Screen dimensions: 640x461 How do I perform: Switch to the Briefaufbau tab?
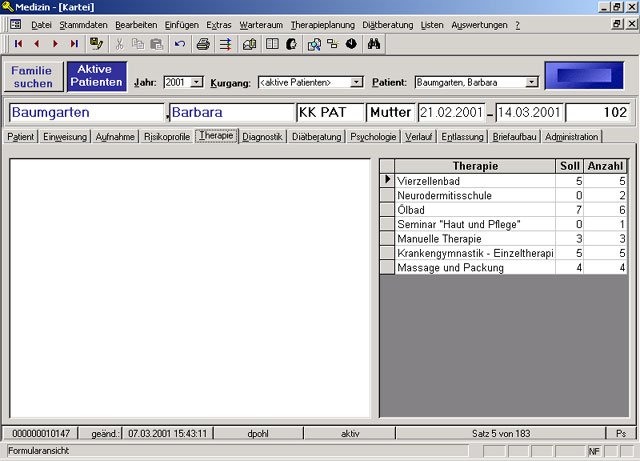pos(514,137)
